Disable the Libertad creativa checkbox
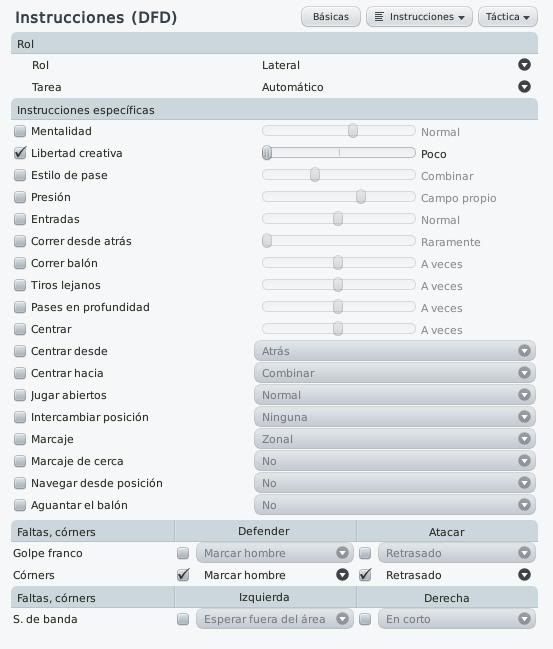This screenshot has width=553, height=649. (20, 153)
